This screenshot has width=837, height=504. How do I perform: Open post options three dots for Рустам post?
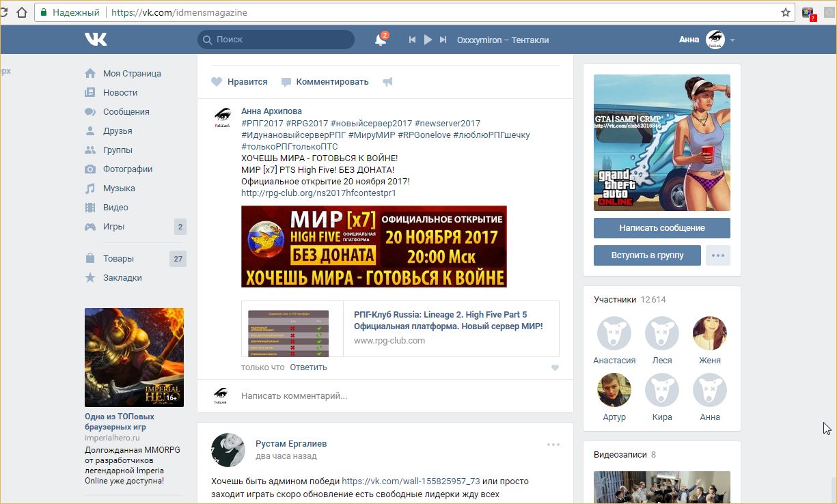click(x=553, y=445)
